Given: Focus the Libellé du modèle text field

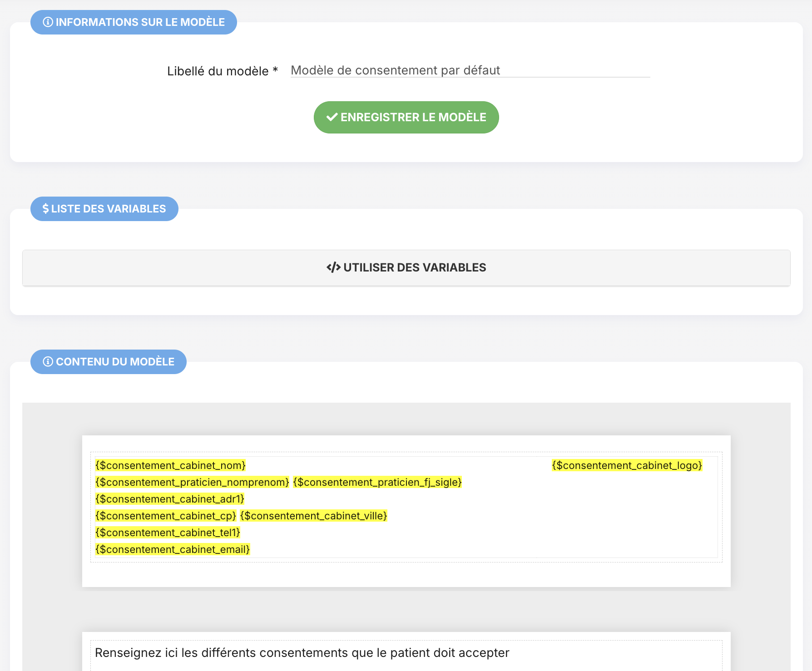Looking at the screenshot, I should [x=470, y=70].
